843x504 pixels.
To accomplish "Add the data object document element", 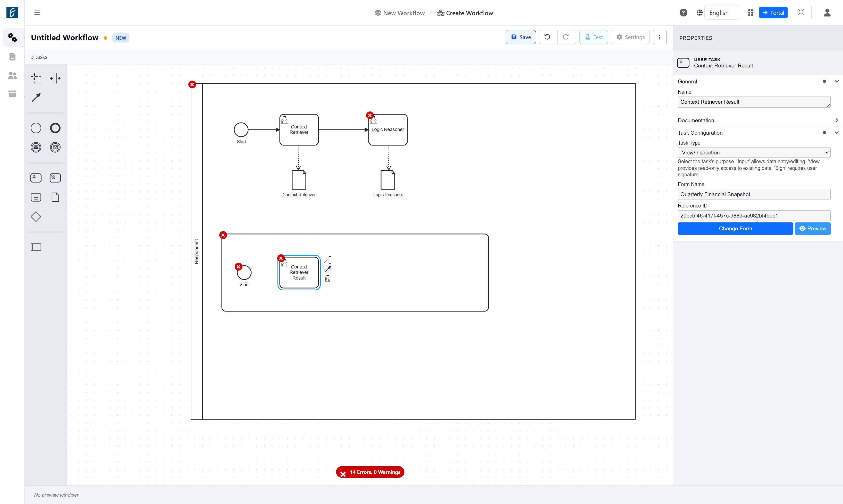I will click(55, 197).
